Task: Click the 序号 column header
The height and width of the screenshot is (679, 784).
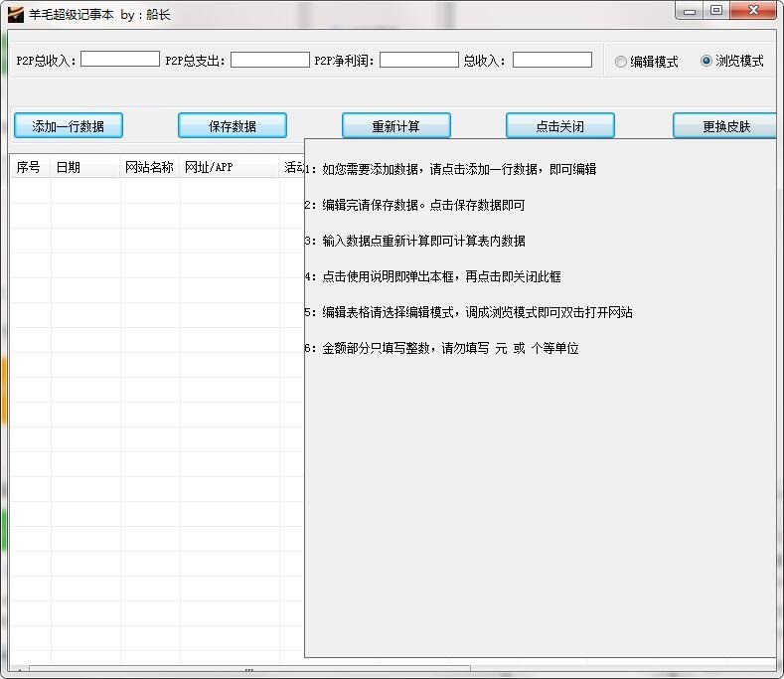Action: pyautogui.click(x=30, y=167)
